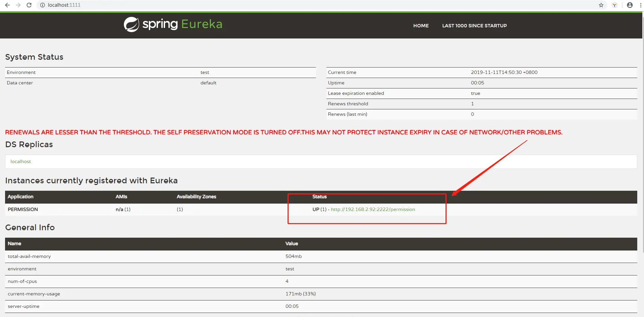Select the Renews threshold label
The height and width of the screenshot is (317, 644).
pos(348,104)
